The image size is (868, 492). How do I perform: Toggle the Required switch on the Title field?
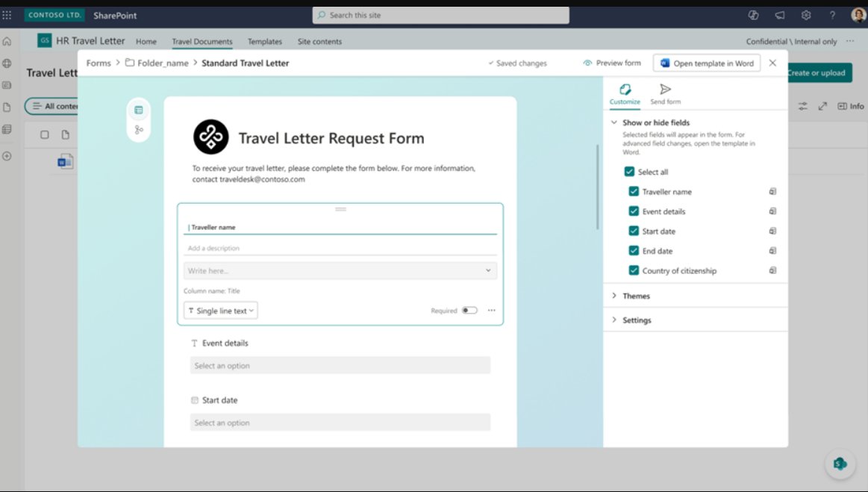tap(470, 310)
